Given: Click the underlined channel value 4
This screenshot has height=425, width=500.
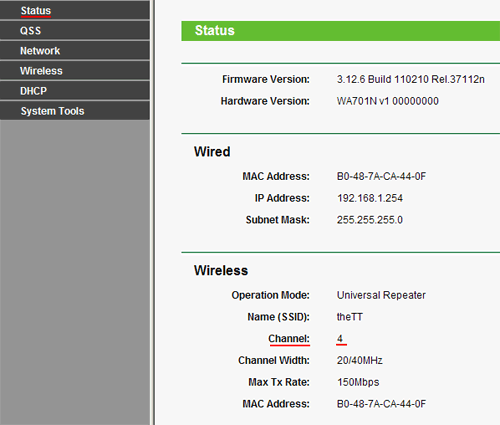Looking at the screenshot, I should (x=340, y=339).
